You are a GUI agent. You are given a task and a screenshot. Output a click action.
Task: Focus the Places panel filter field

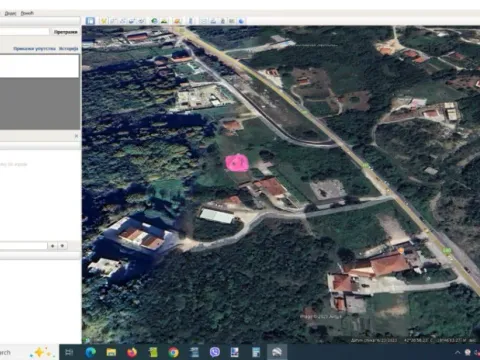pos(23,246)
